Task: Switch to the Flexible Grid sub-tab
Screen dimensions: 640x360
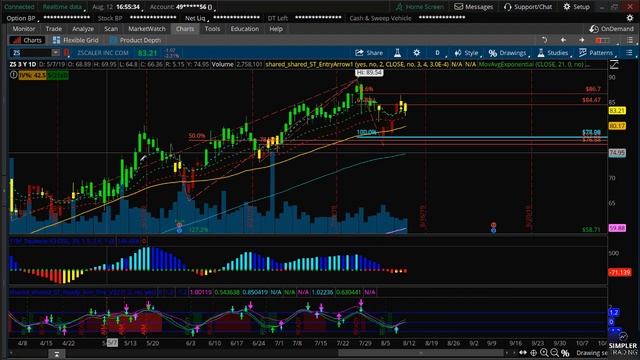Action: (x=76, y=40)
